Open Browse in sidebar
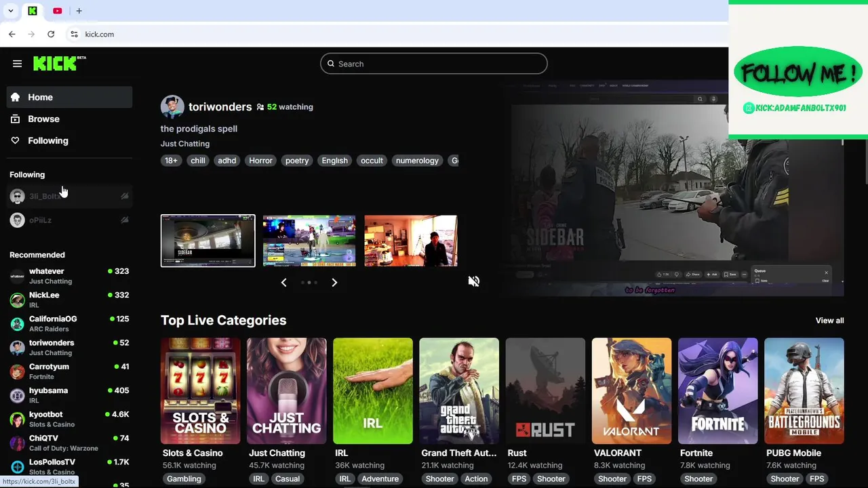 [x=69, y=119]
